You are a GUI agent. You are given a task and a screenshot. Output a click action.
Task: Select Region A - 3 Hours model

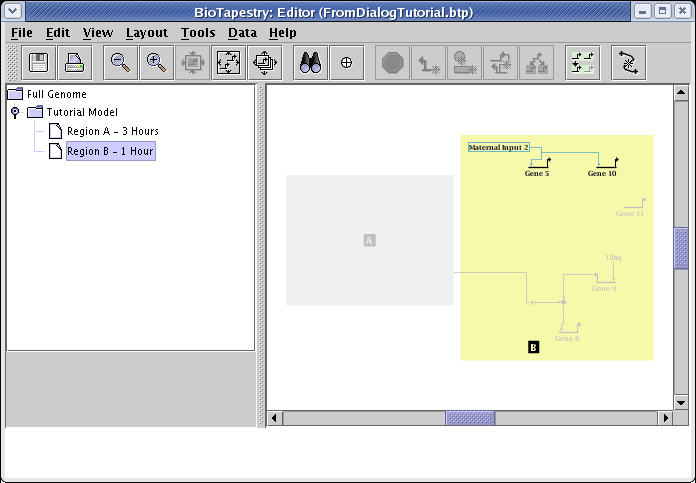[x=112, y=131]
